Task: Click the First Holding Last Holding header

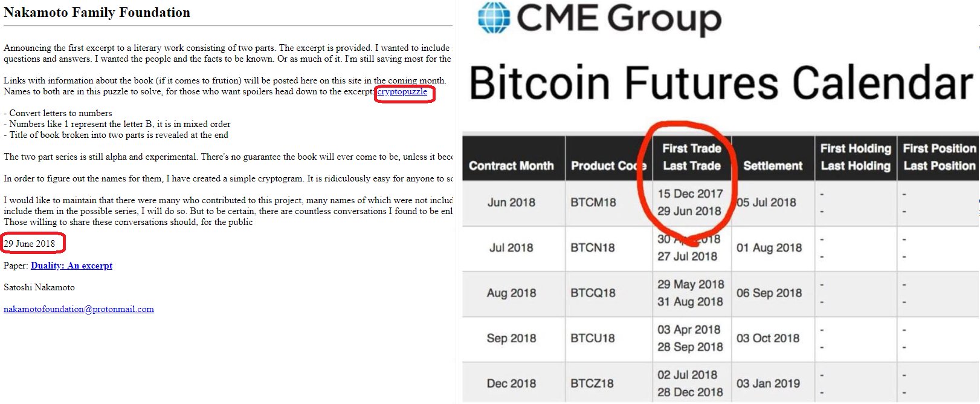Action: (x=856, y=157)
